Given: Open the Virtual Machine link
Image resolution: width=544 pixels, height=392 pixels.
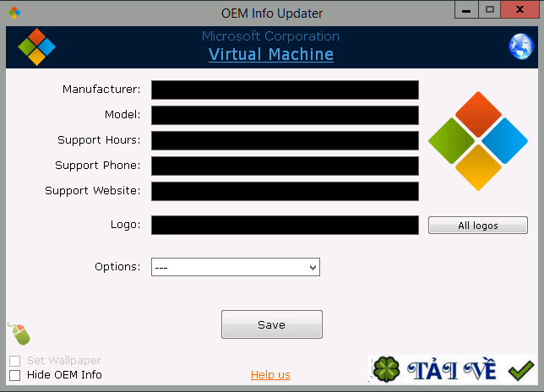Looking at the screenshot, I should [271, 54].
